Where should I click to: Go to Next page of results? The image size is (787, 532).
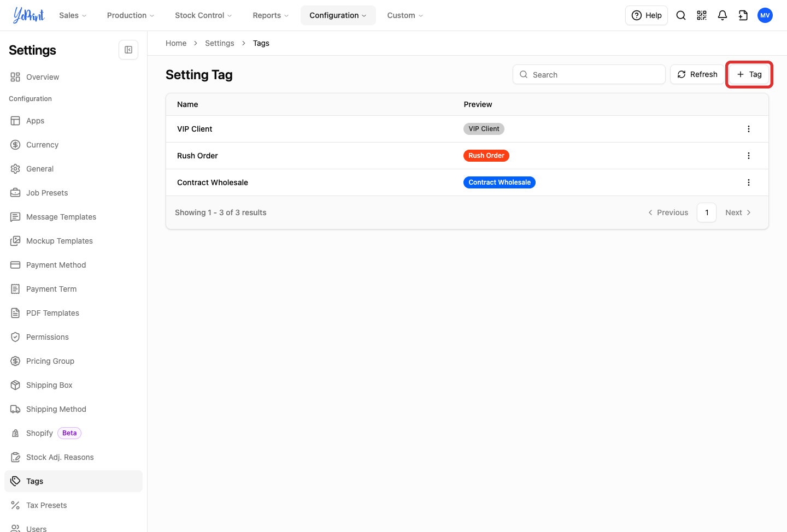click(738, 212)
